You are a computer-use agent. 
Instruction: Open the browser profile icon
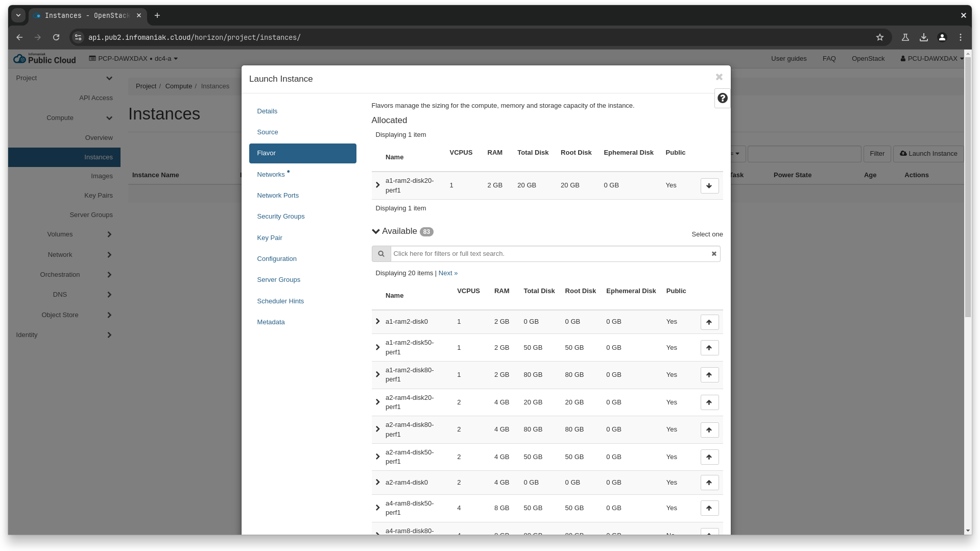tap(942, 37)
